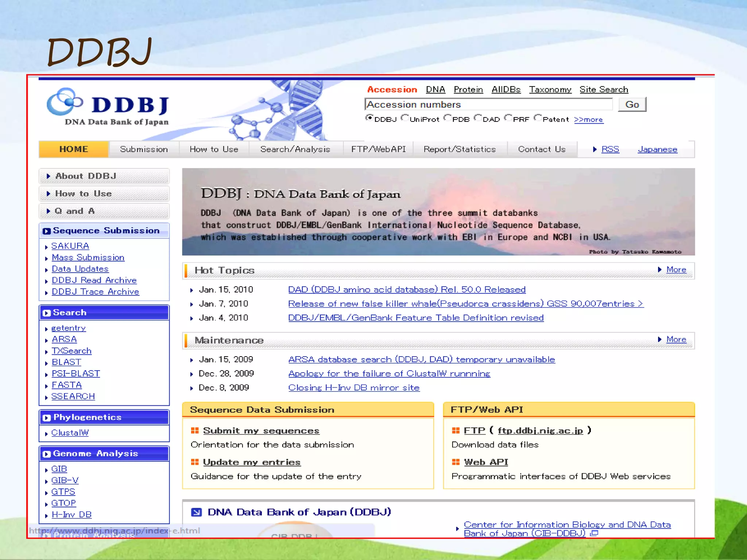Open the BLAST link

coord(66,362)
